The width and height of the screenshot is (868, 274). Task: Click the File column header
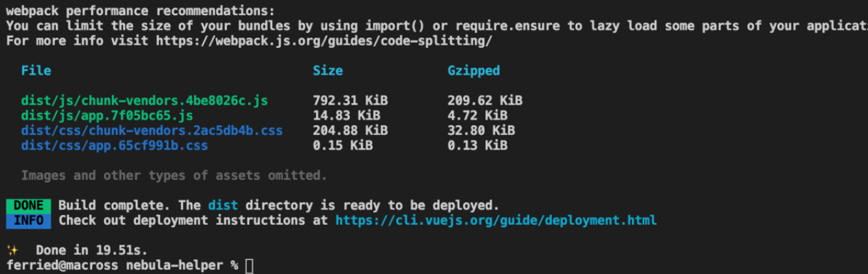(x=36, y=70)
